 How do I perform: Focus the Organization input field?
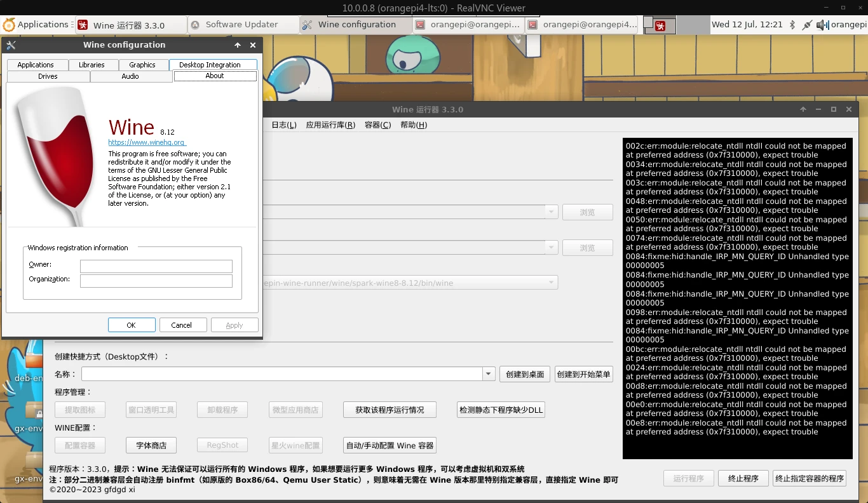pyautogui.click(x=156, y=281)
